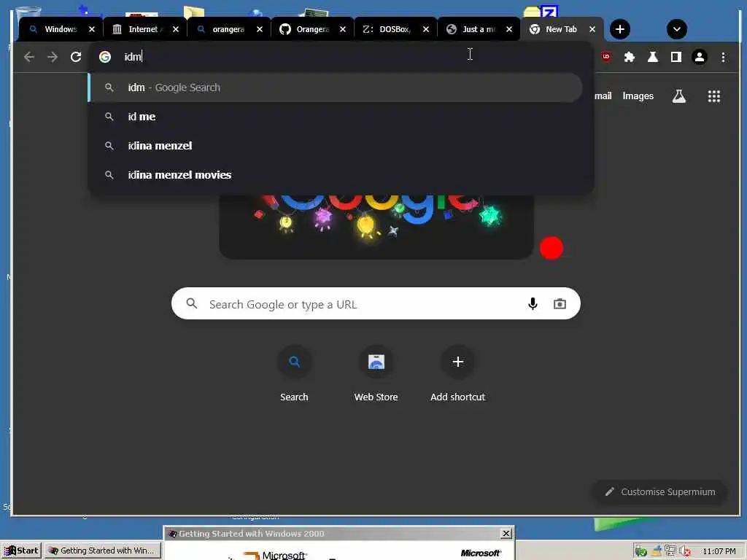Open the Windows Start button
The width and height of the screenshot is (747, 560).
[21, 551]
